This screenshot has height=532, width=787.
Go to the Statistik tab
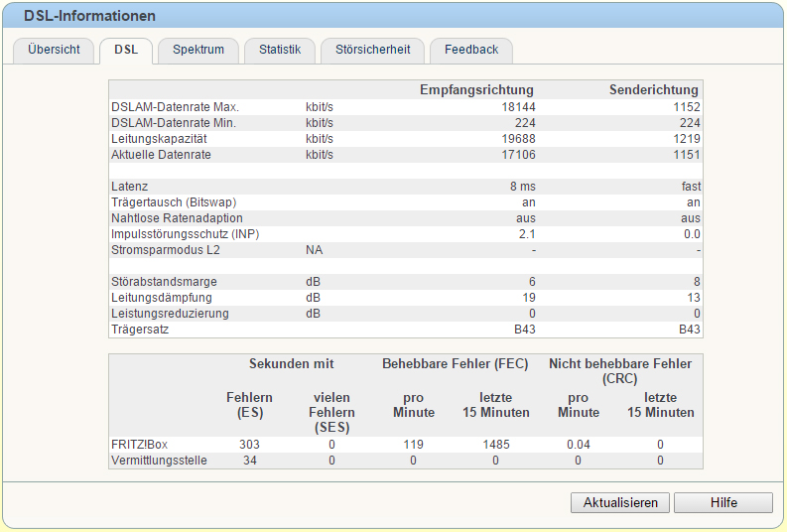[280, 51]
